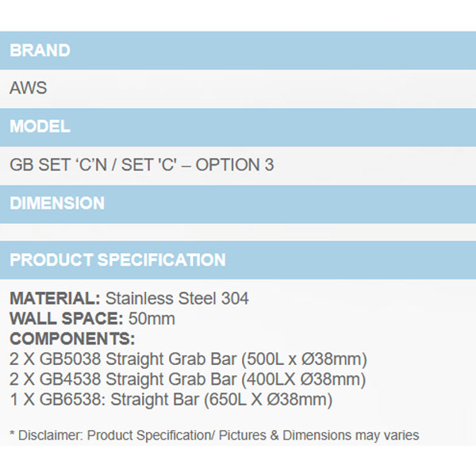This screenshot has width=476, height=476.
Task: Select the AWS brand value
Action: pos(28,88)
